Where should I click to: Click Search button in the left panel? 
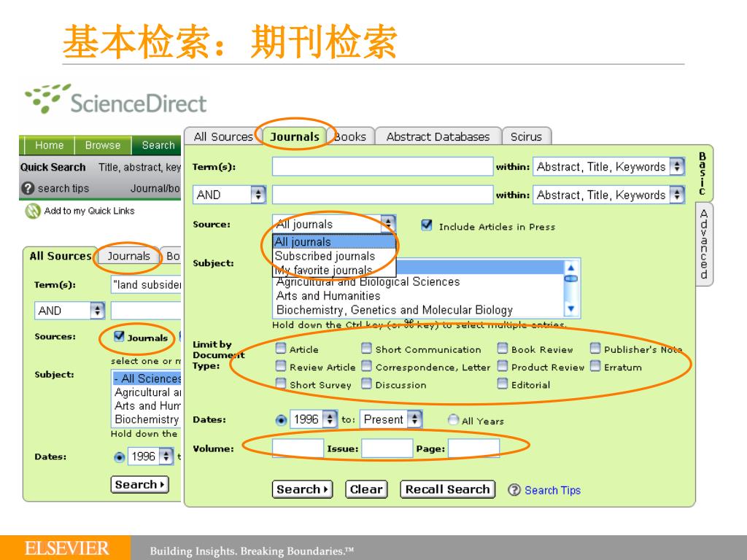coord(139,484)
